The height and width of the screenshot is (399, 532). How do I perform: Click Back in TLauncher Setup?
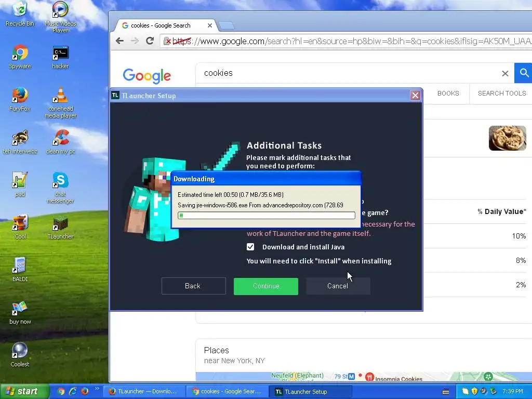(194, 286)
